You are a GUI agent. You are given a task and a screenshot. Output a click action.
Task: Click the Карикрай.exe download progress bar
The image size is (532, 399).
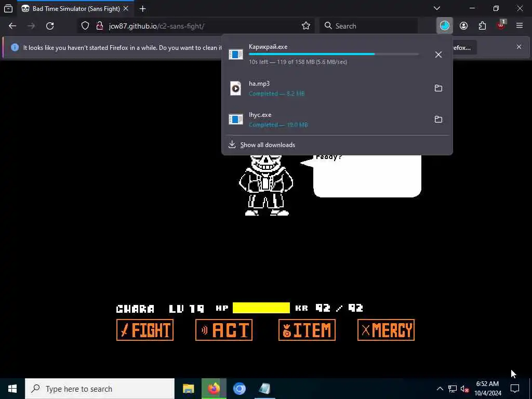334,54
